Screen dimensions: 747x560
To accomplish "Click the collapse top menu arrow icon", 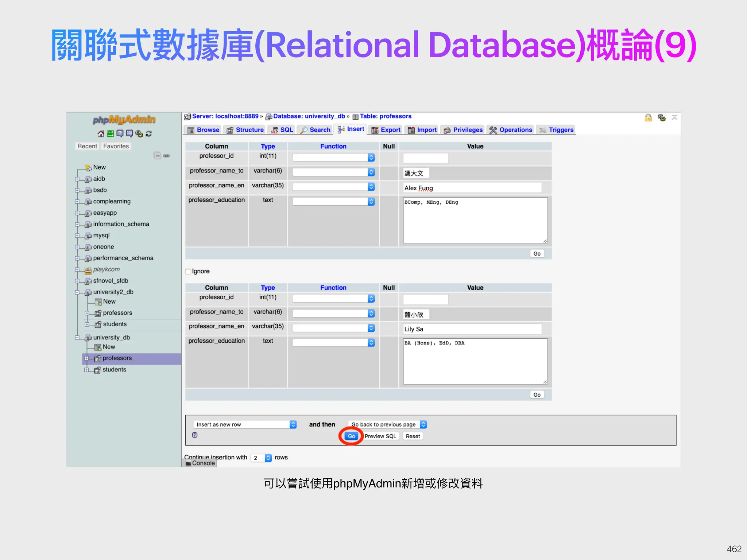I will click(x=674, y=117).
